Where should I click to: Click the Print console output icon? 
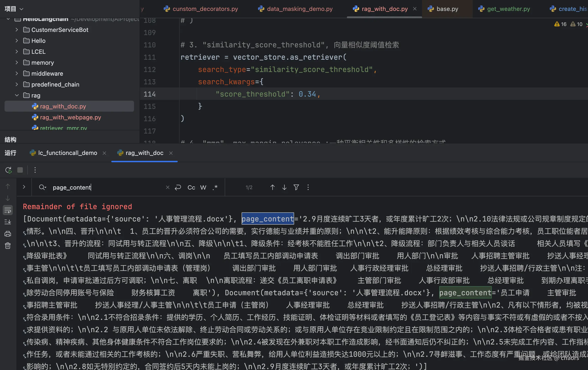click(8, 234)
